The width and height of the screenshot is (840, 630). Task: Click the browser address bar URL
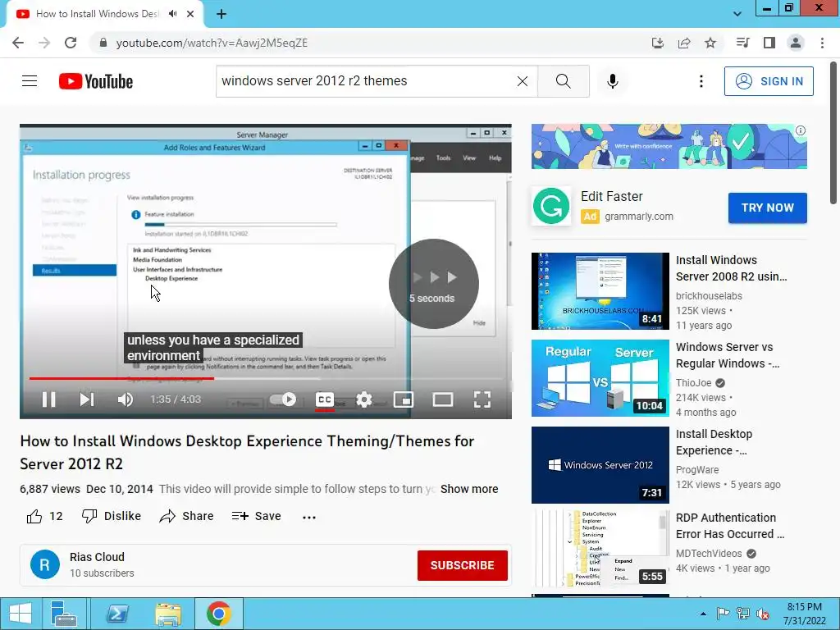(212, 43)
